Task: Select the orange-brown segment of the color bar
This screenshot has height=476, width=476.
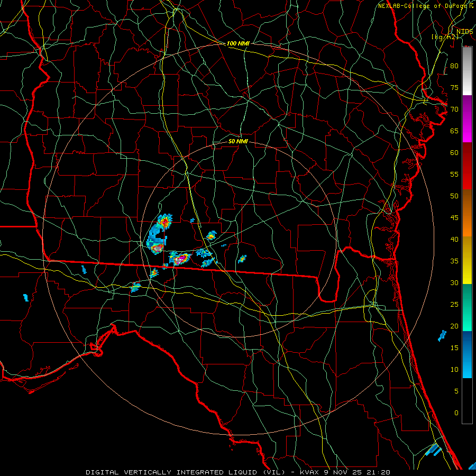Action: [467, 213]
